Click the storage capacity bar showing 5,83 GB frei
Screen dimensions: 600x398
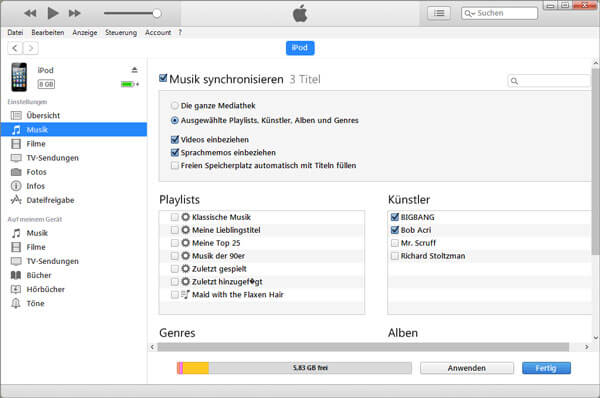tap(294, 368)
